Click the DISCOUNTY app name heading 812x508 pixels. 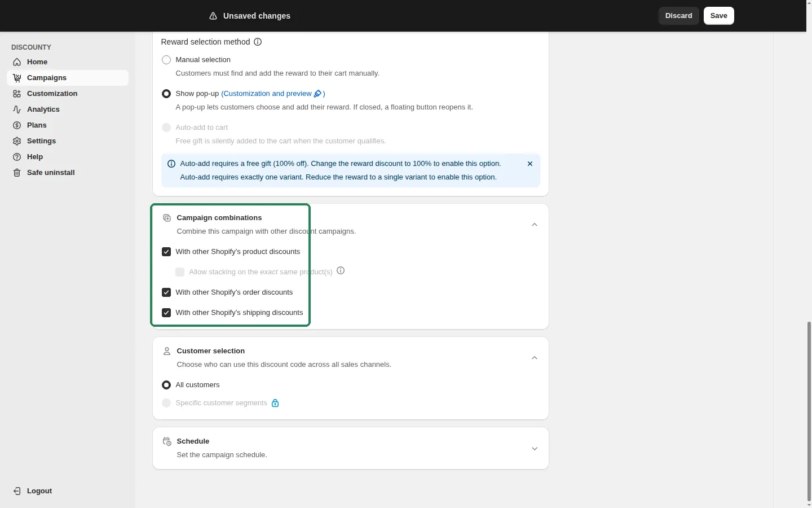31,47
